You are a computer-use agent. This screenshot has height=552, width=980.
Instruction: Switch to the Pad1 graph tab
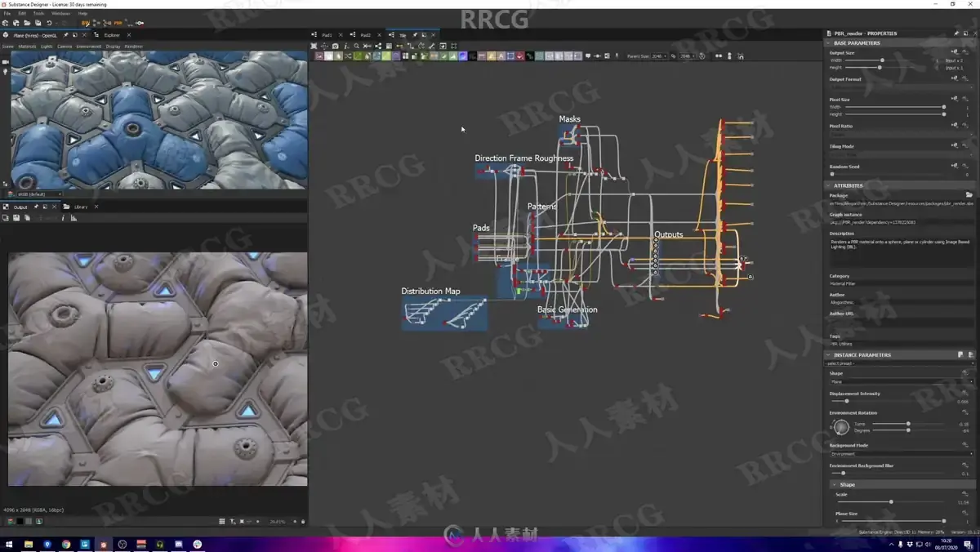coord(327,35)
